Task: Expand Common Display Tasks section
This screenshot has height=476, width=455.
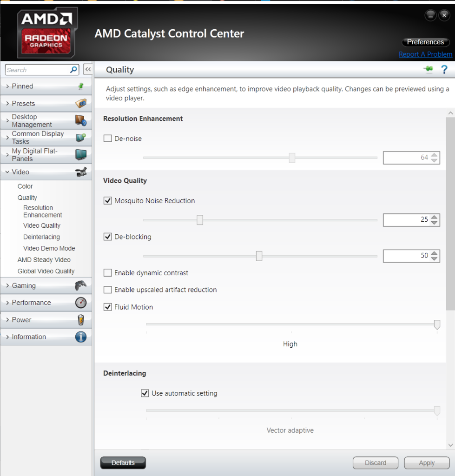Action: (7, 138)
